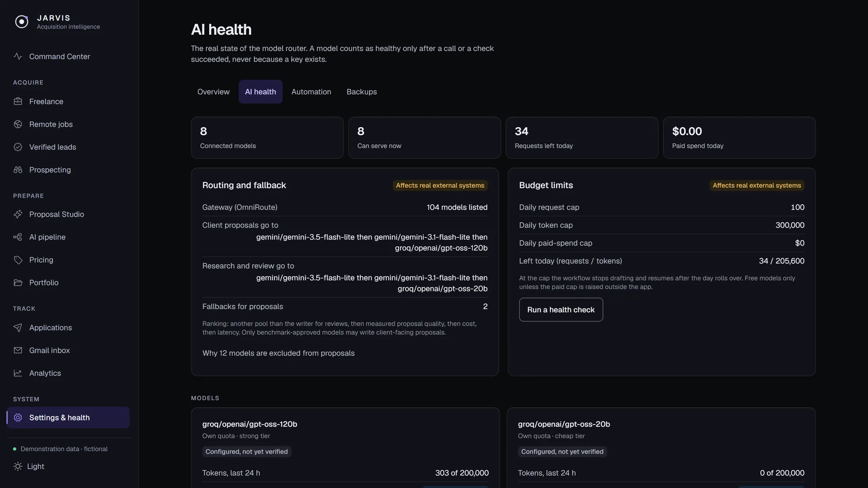
Task: Select the Connected models stat card
Action: tap(267, 138)
